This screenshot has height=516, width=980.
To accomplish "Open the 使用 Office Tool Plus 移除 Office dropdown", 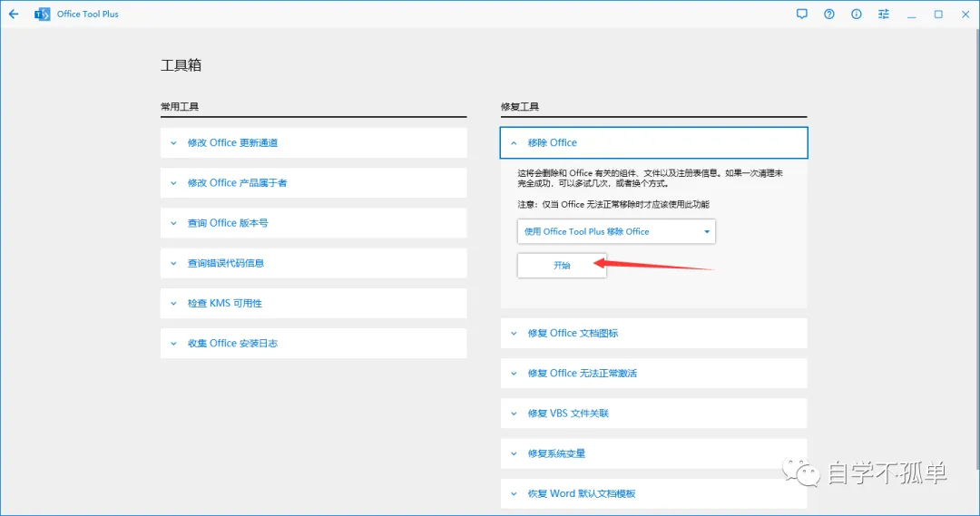I will click(616, 232).
